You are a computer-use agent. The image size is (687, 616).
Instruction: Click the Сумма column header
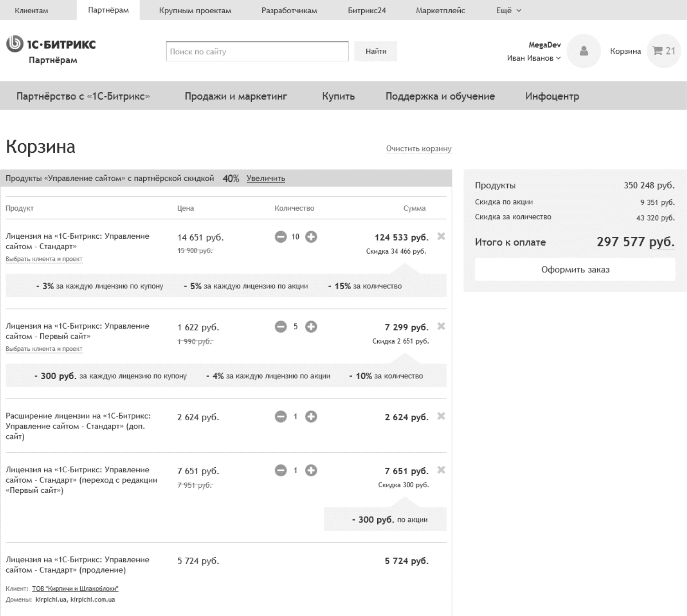(x=414, y=208)
